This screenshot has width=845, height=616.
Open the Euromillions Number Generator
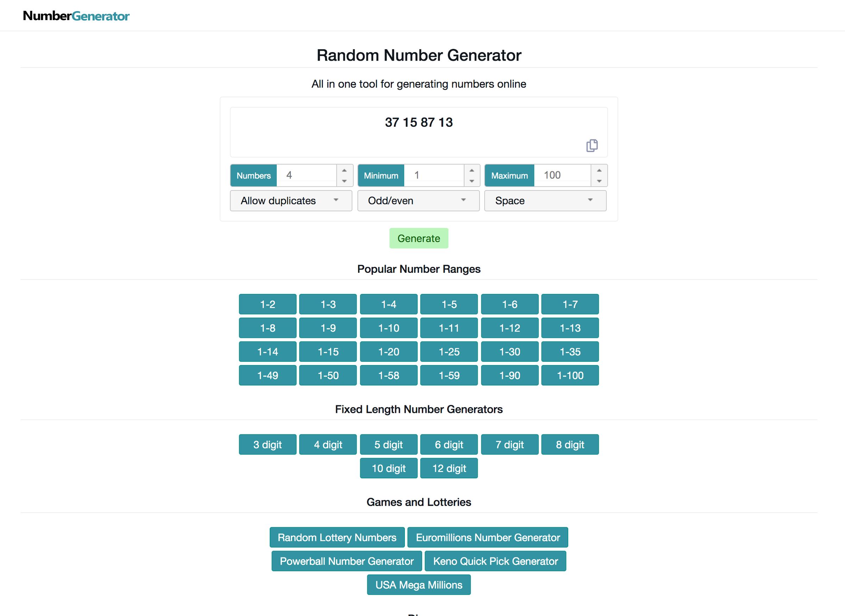coord(488,537)
